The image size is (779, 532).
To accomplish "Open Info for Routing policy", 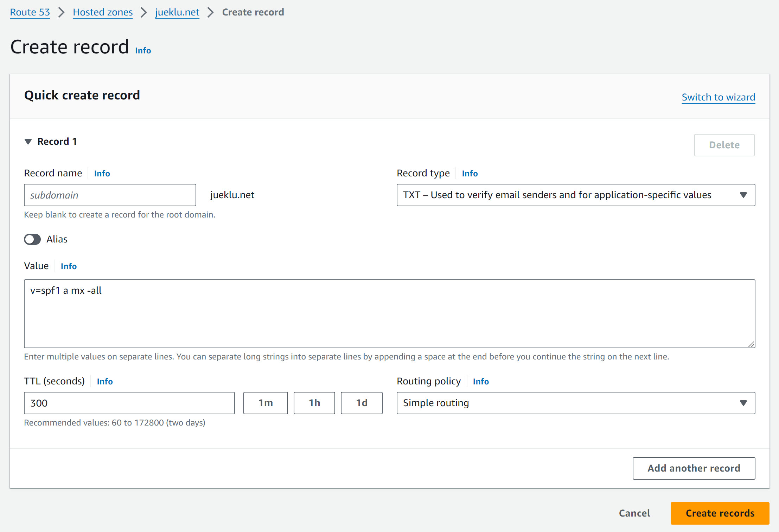I will click(480, 382).
